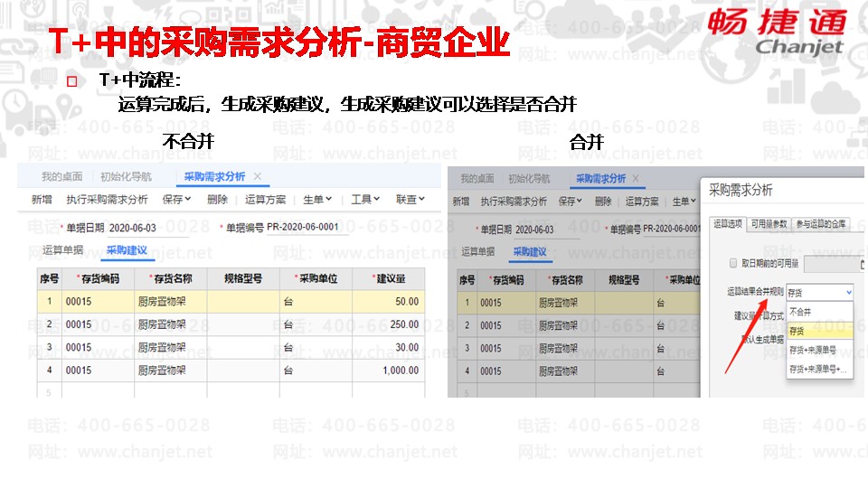
Task: Switch to 运算单据 tab in the right screenshot
Action: point(478,252)
